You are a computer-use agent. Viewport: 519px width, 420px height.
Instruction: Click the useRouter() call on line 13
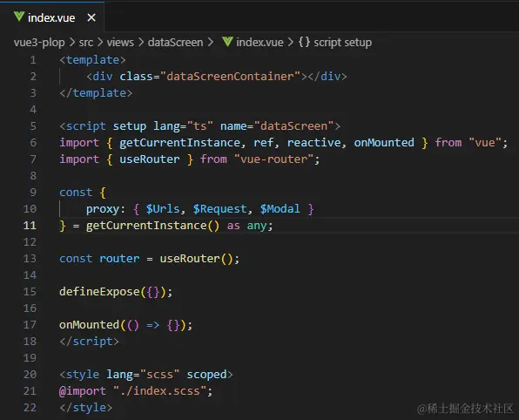point(197,259)
